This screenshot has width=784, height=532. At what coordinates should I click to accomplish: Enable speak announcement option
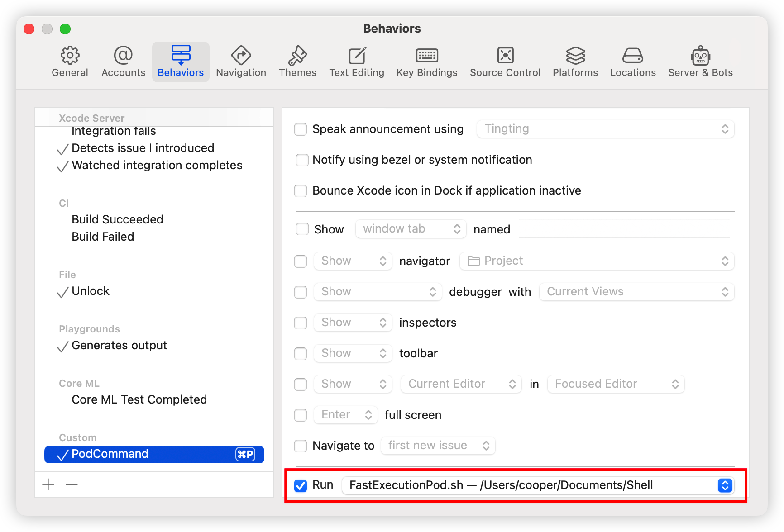tap(301, 129)
